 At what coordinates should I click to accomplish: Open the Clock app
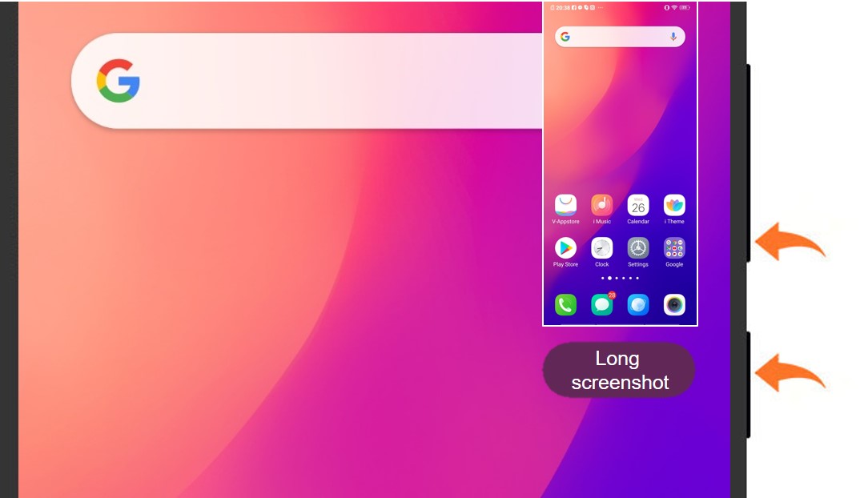click(x=601, y=248)
